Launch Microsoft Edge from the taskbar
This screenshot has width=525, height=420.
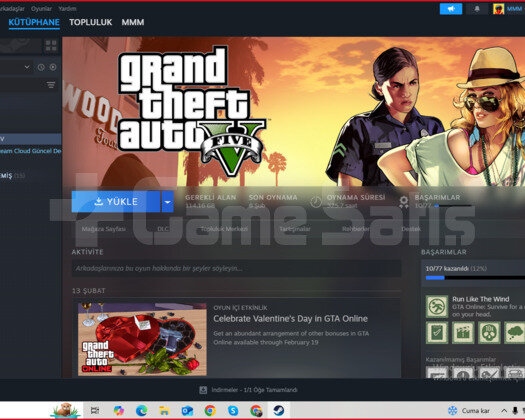142,410
